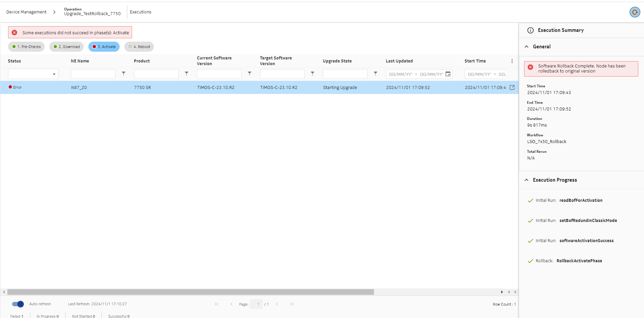Go to Device Management breadcrumb

27,12
